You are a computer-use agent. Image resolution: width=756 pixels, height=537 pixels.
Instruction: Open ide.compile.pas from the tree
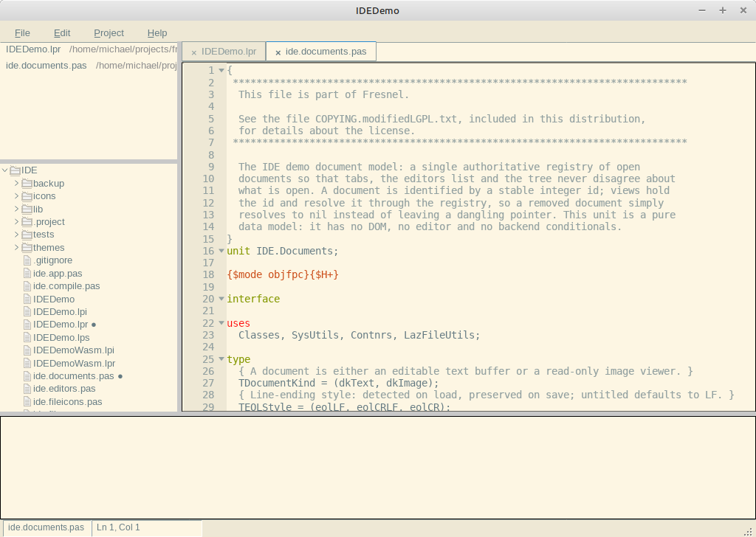click(66, 285)
